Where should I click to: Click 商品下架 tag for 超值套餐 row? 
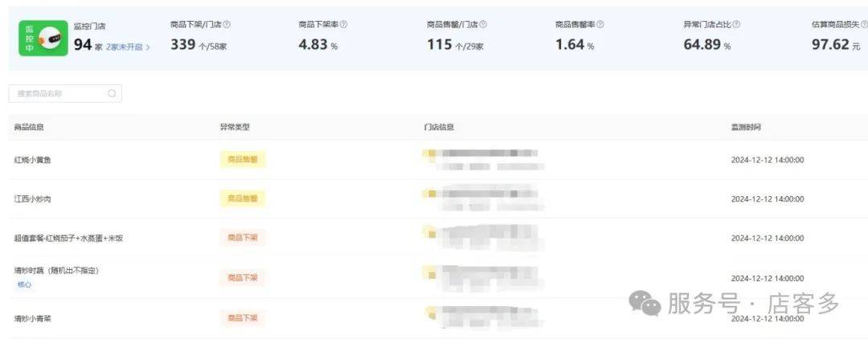click(243, 238)
